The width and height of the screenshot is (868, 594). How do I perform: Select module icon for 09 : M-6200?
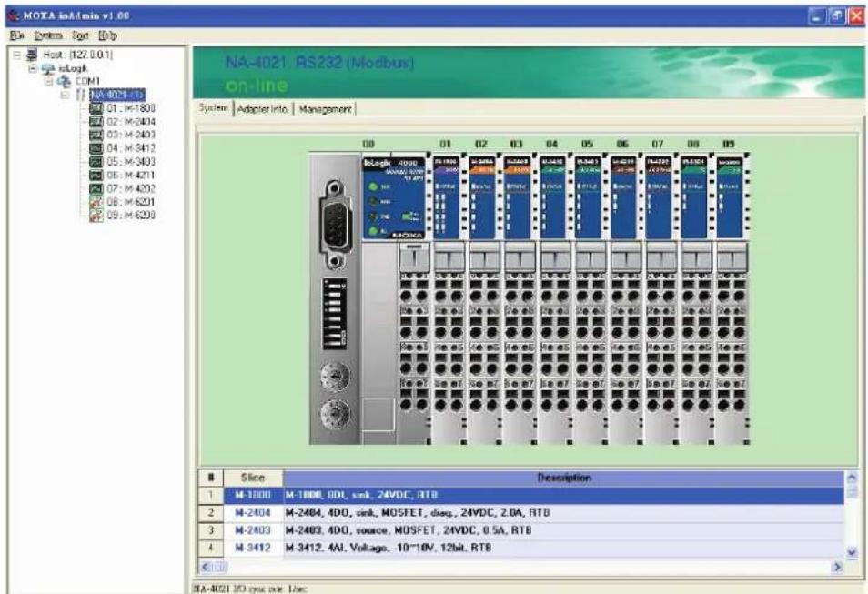pos(96,216)
